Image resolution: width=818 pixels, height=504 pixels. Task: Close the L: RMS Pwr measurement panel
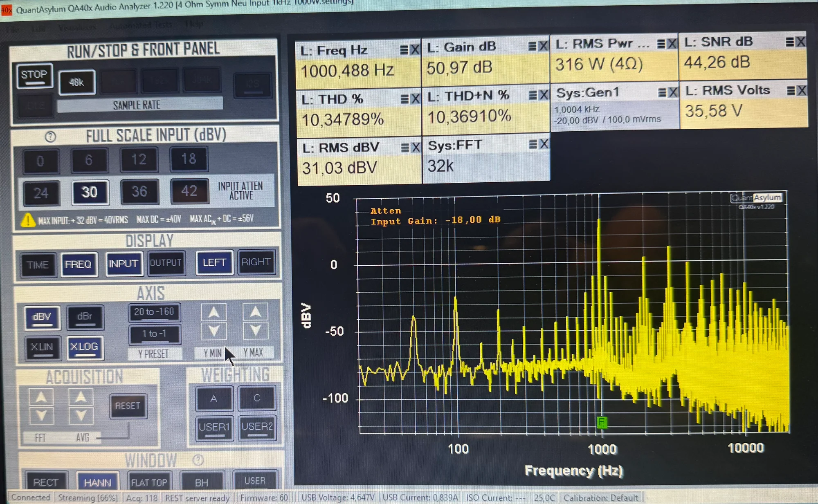coord(672,43)
